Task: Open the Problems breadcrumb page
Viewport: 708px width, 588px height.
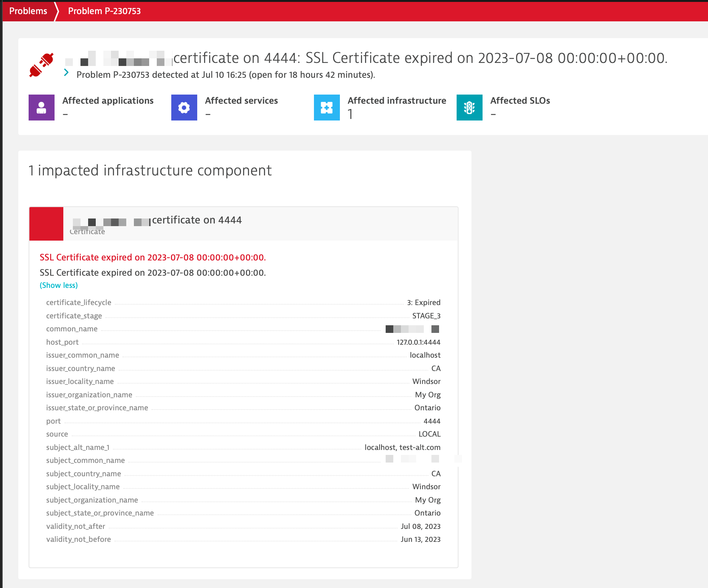Action: click(28, 11)
